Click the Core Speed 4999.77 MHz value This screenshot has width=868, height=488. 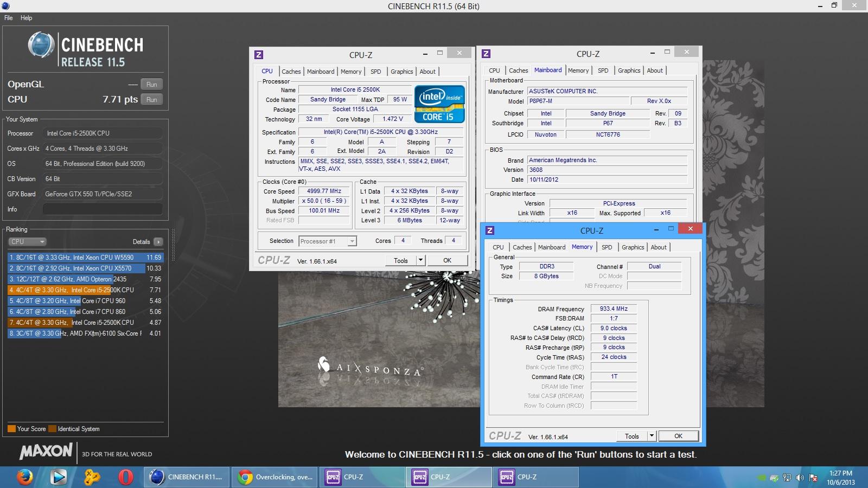(x=324, y=191)
